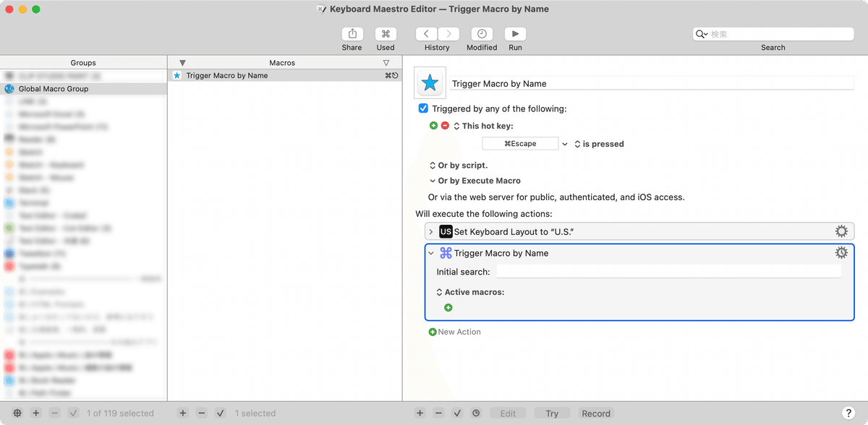Open the Used macros toolbar icon
The image size is (868, 425).
pos(386,34)
